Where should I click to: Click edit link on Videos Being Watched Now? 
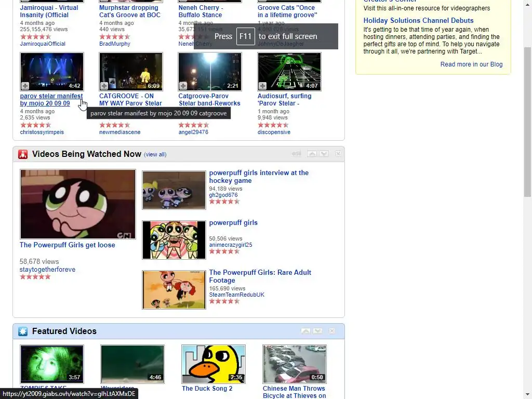click(296, 154)
